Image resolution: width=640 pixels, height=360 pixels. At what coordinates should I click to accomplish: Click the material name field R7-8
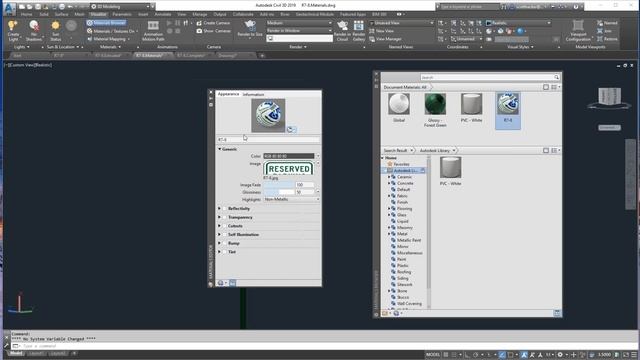point(268,140)
